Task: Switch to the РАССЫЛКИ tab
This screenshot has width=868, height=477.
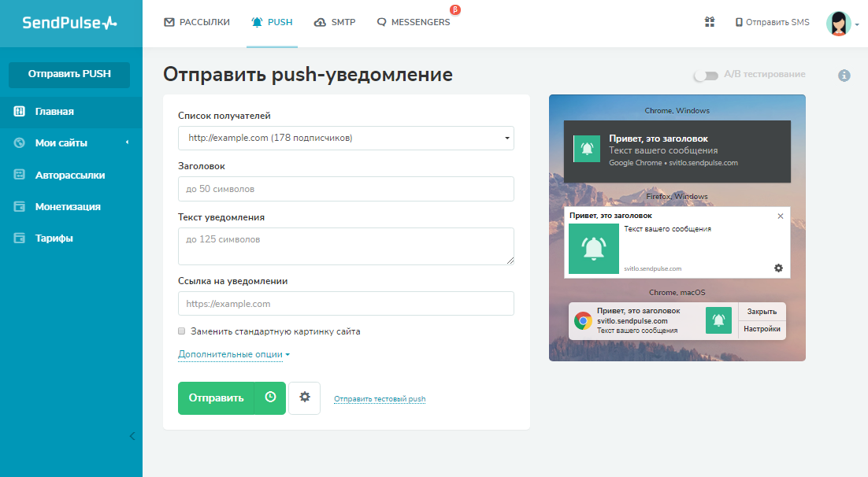Action: tap(196, 22)
